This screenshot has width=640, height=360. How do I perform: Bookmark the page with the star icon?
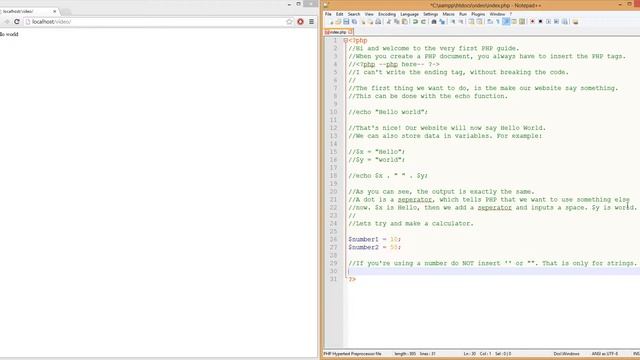289,22
